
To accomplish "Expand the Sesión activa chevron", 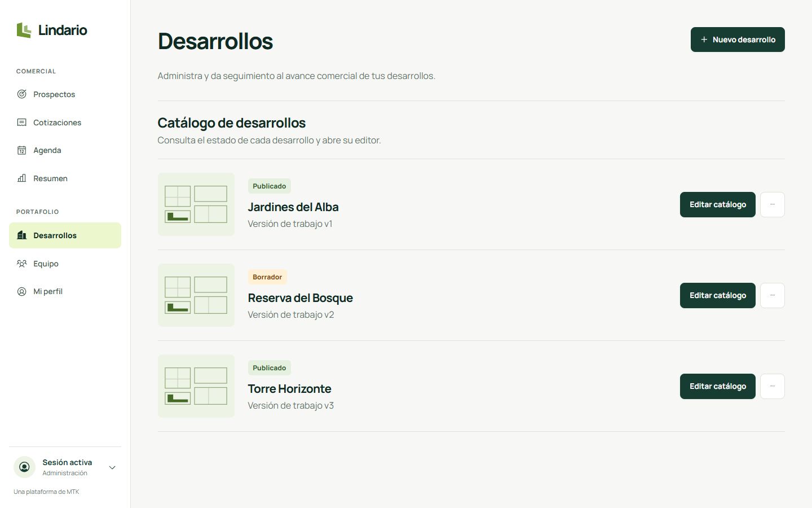I will 112,467.
